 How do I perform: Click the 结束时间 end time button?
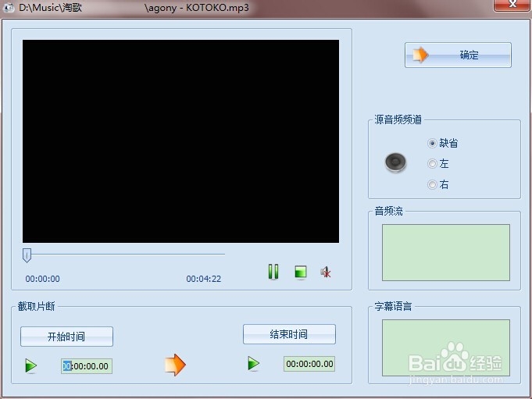click(289, 334)
